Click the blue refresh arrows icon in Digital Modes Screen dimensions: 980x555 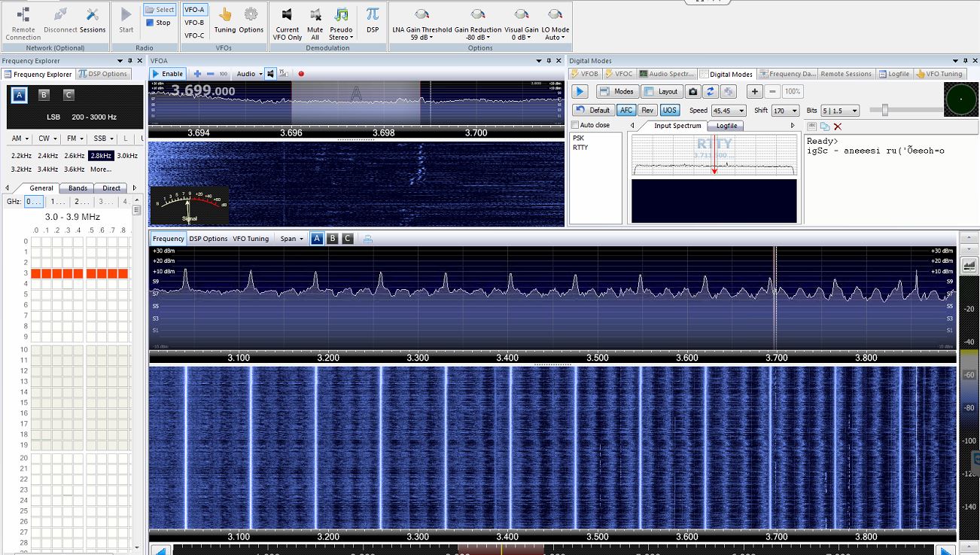[711, 91]
